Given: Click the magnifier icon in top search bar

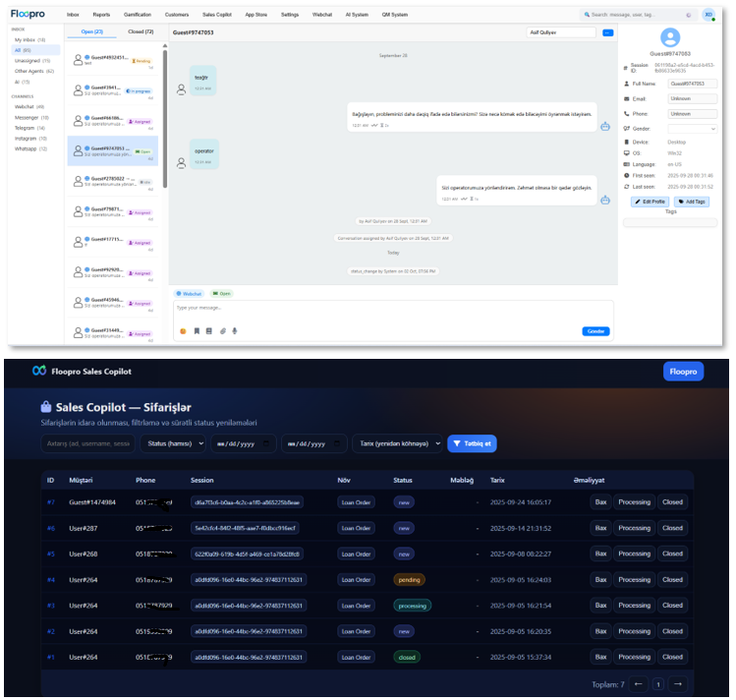Looking at the screenshot, I should click(x=587, y=15).
